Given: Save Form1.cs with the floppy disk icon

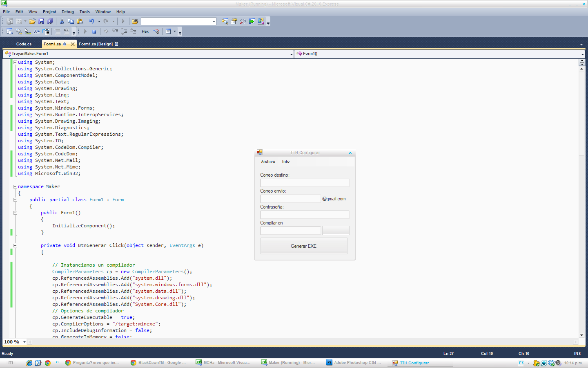Looking at the screenshot, I should pos(41,21).
